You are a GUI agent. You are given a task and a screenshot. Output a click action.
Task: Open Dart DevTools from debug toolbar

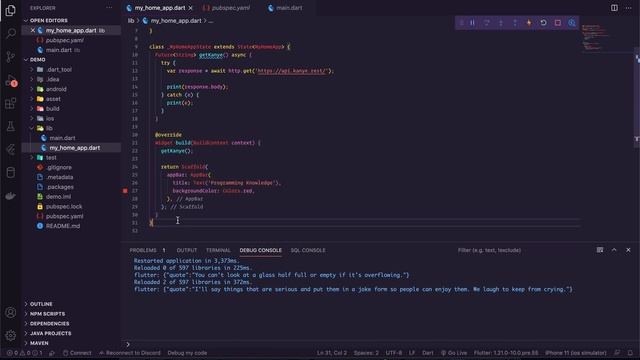click(572, 23)
